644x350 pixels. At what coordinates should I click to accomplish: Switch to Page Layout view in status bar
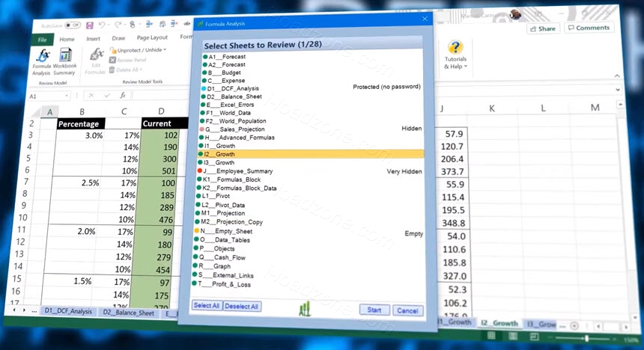coord(513,336)
